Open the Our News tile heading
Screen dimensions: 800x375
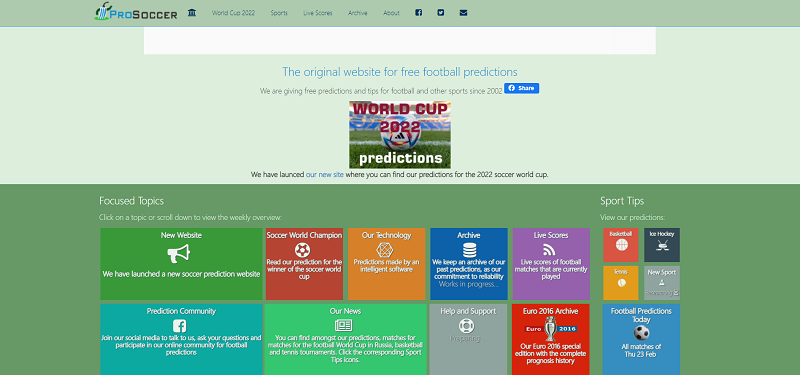click(345, 311)
